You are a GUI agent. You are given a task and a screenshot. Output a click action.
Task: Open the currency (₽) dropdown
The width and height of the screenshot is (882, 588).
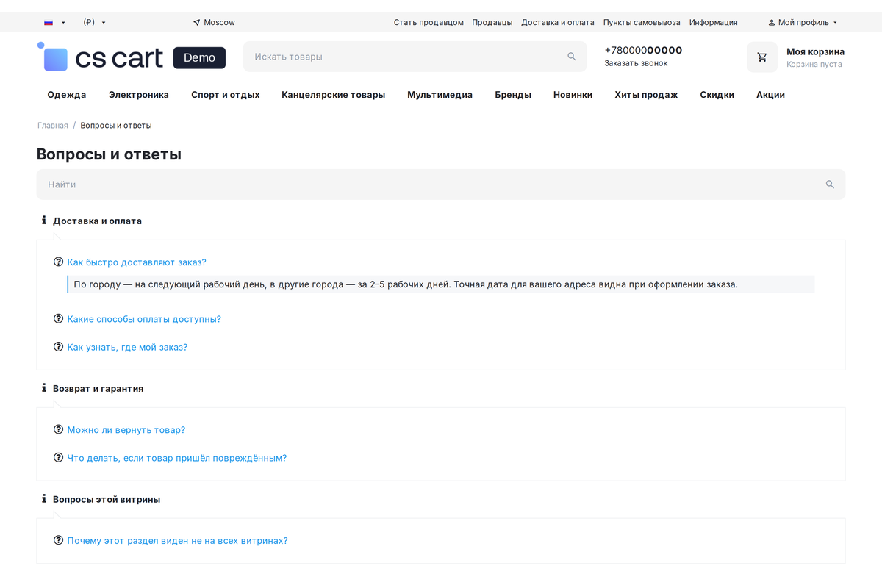click(x=94, y=23)
